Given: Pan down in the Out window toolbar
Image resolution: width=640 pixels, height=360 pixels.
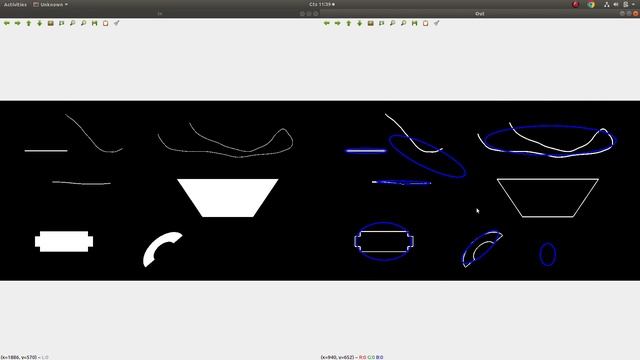Looking at the screenshot, I should [x=360, y=23].
